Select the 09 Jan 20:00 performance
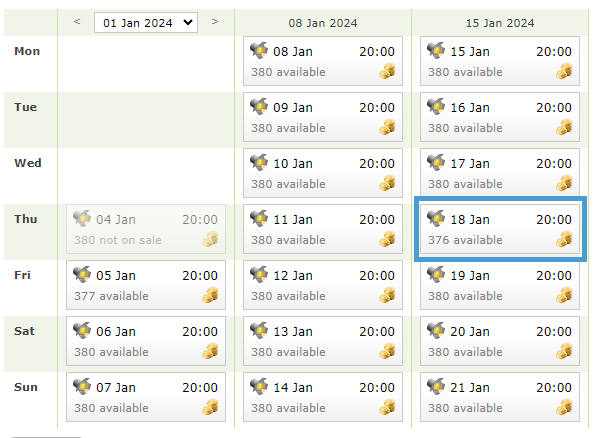This screenshot has width=598, height=438. point(323,117)
